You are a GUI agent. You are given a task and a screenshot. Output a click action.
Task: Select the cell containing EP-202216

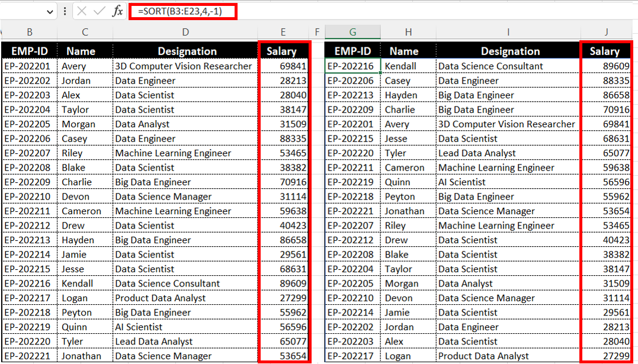point(352,66)
